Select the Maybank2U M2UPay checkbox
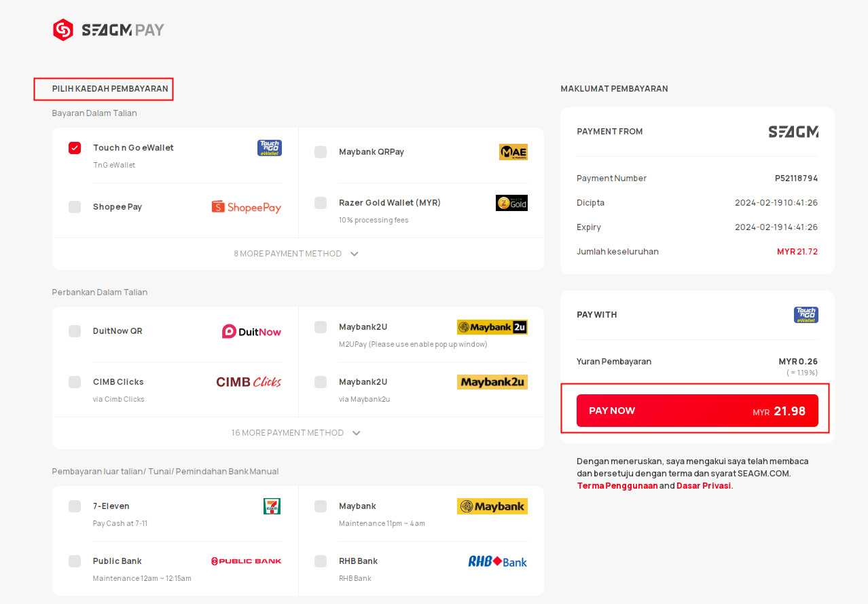This screenshot has height=604, width=868. click(321, 327)
